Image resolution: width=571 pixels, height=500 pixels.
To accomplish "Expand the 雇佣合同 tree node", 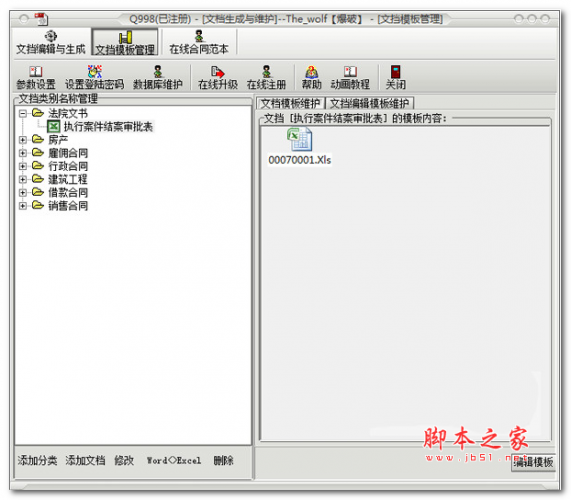I will [x=23, y=153].
